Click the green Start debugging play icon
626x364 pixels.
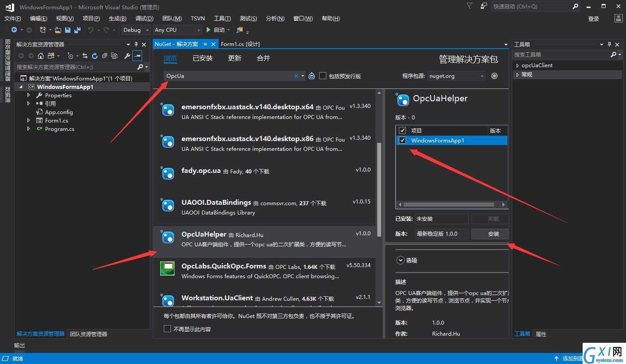[209, 30]
